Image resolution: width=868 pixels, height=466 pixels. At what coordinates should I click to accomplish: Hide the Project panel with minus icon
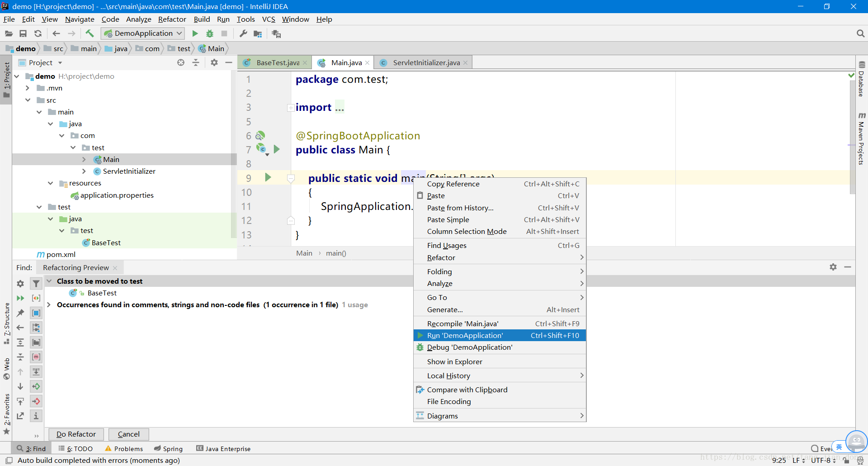(x=229, y=62)
